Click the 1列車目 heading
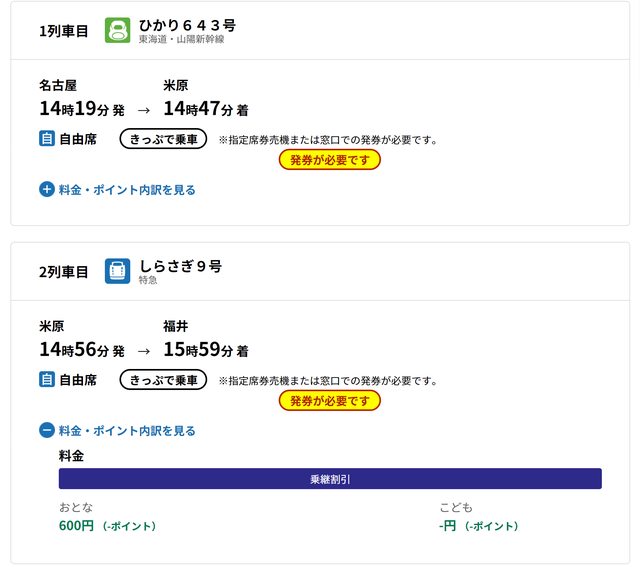640x567 pixels. (64, 31)
